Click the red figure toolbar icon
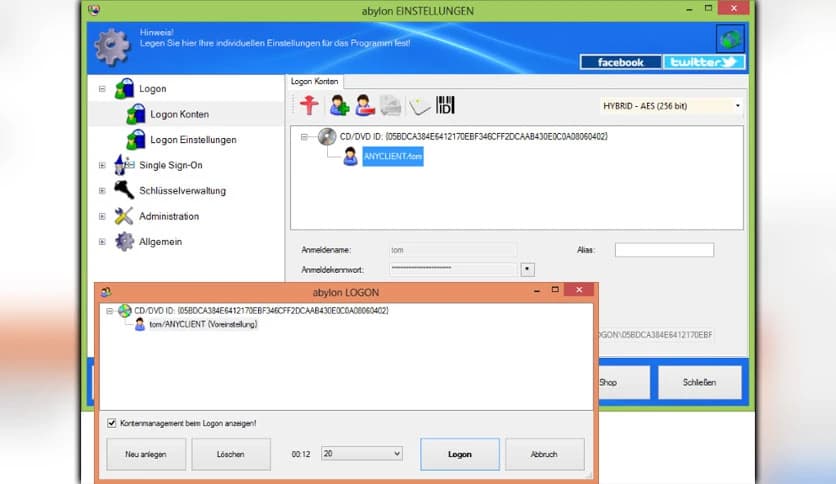The image size is (836, 484). pos(309,105)
